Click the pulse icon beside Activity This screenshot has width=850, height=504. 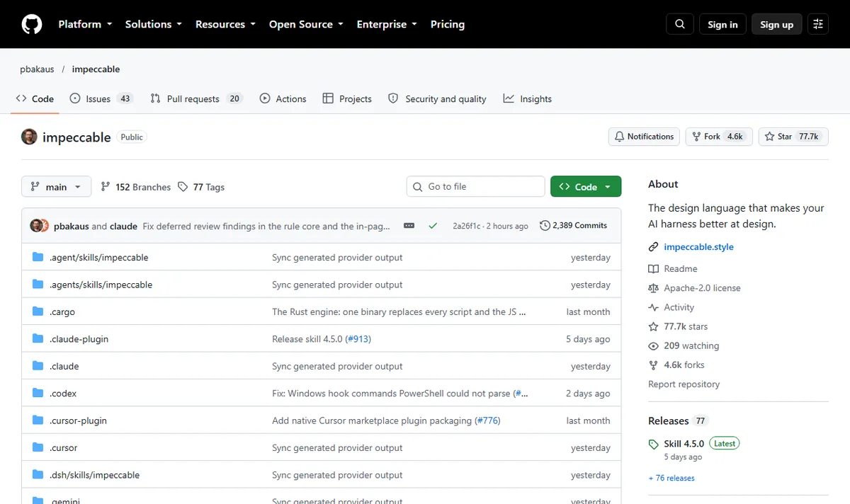(x=653, y=307)
